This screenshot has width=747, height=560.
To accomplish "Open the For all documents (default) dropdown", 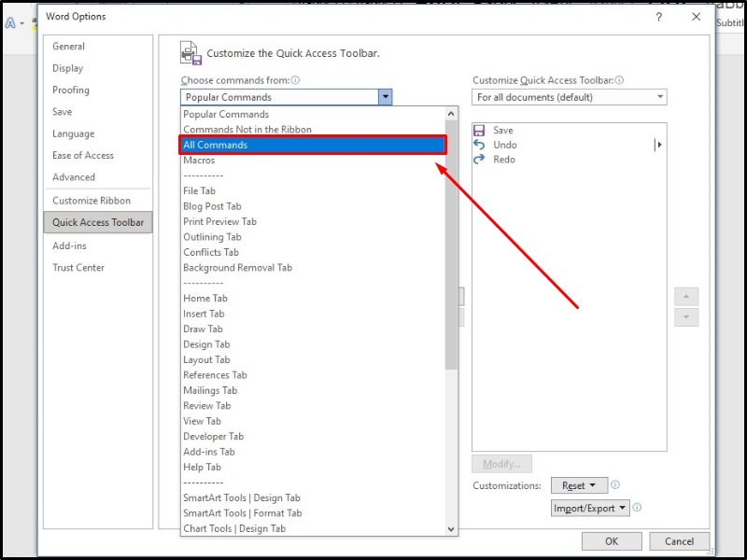I will click(570, 97).
